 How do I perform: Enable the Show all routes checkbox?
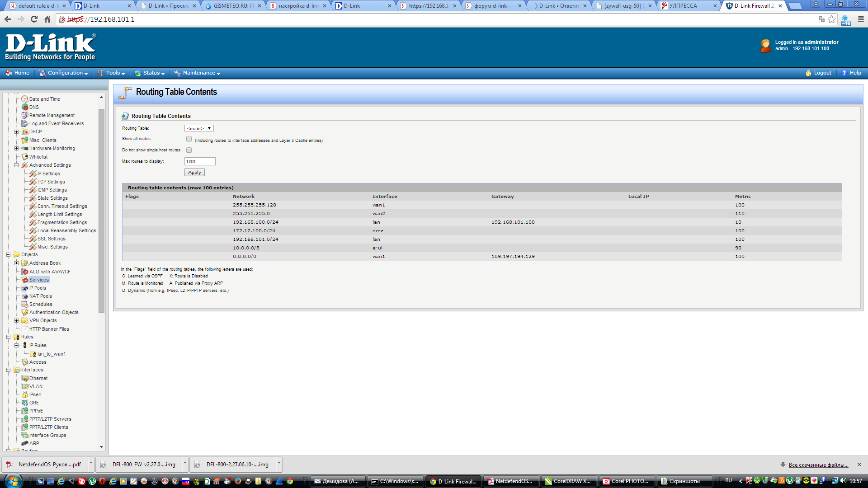[x=189, y=139]
